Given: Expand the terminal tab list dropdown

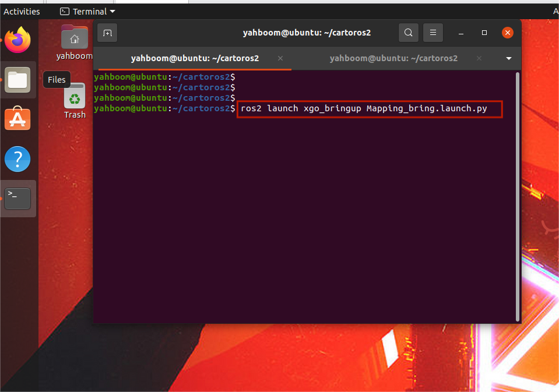Looking at the screenshot, I should coord(509,58).
